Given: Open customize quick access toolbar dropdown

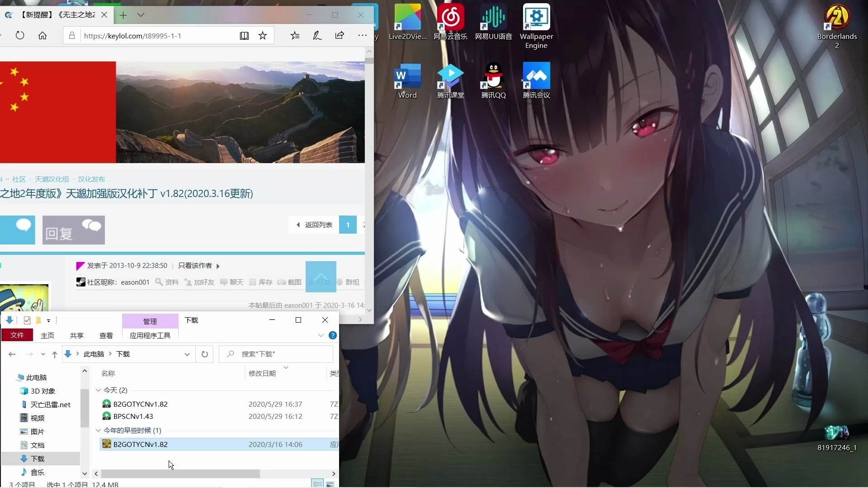Looking at the screenshot, I should pos(48,320).
